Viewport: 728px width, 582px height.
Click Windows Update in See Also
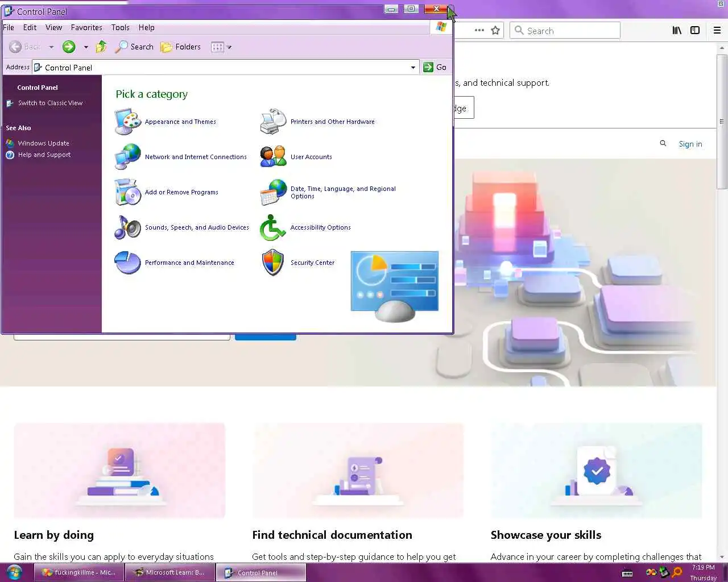(x=43, y=143)
